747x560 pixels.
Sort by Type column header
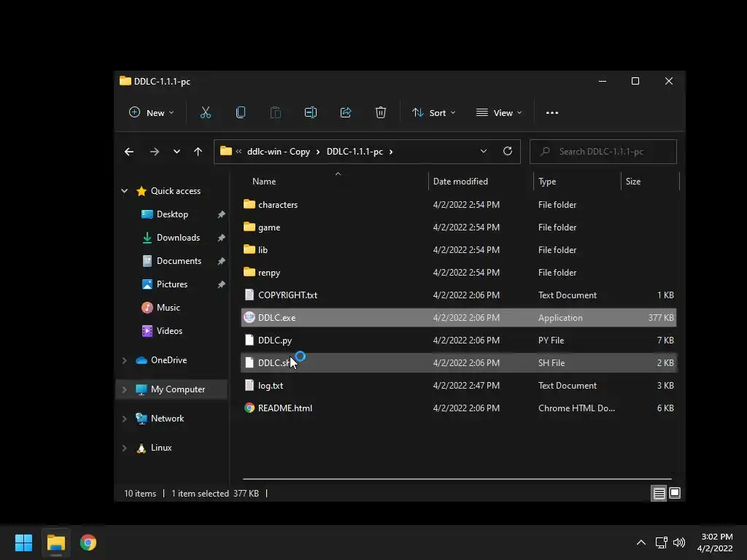[547, 182]
